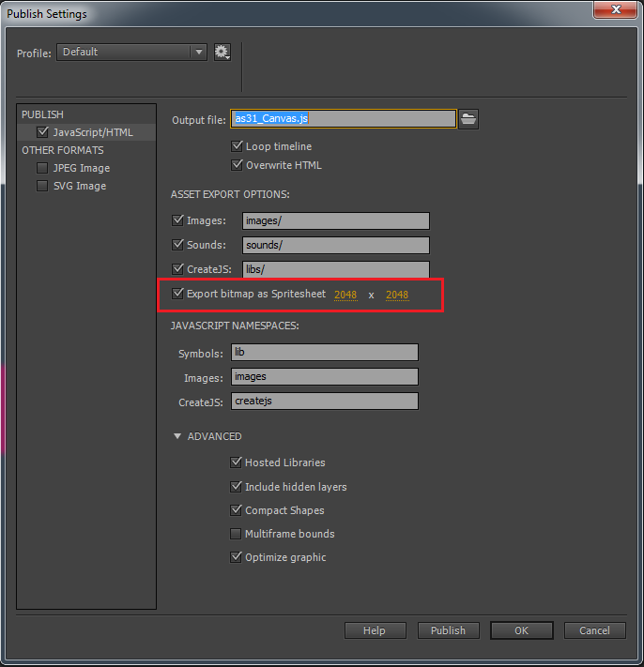Confirm settings with OK button
Image resolution: width=644 pixels, height=667 pixels.
pos(521,630)
